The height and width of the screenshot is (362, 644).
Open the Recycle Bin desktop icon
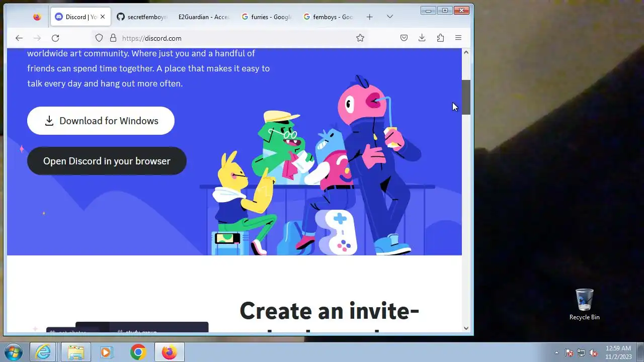584,304
